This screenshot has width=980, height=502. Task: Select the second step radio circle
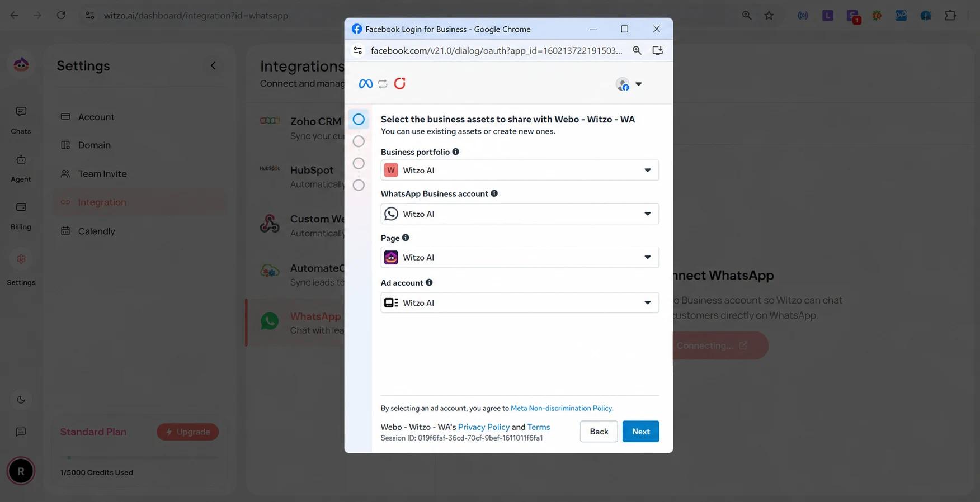[359, 141]
